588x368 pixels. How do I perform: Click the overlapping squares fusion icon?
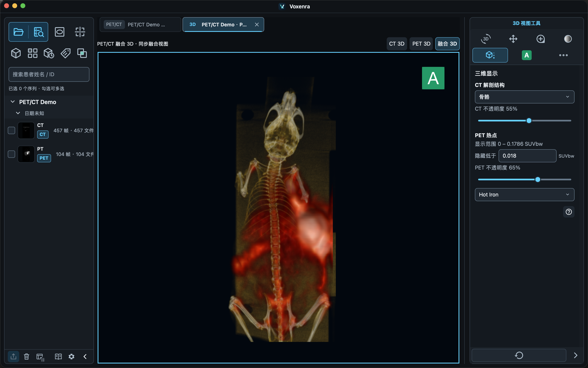tap(82, 53)
